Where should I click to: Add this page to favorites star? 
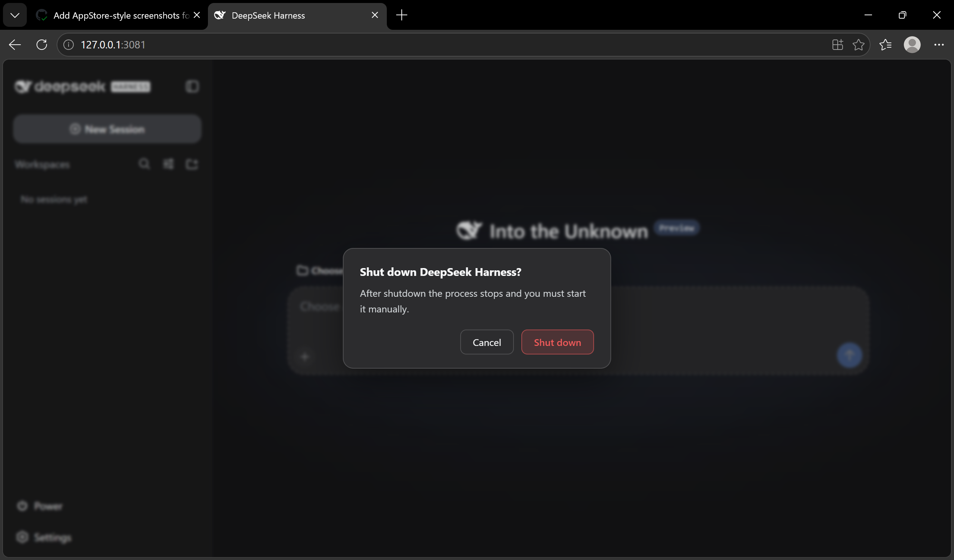(859, 45)
